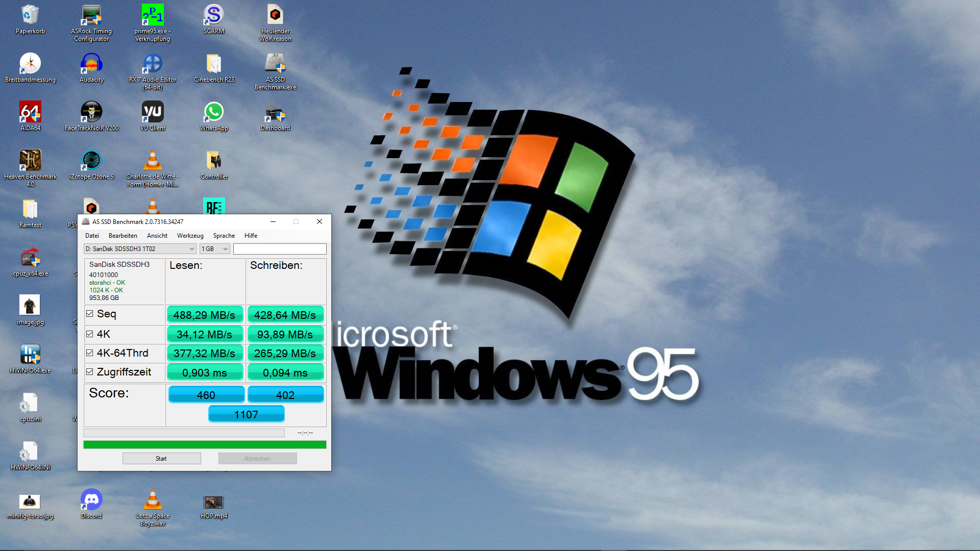Click the empty text field beside size dropdown

click(280, 249)
